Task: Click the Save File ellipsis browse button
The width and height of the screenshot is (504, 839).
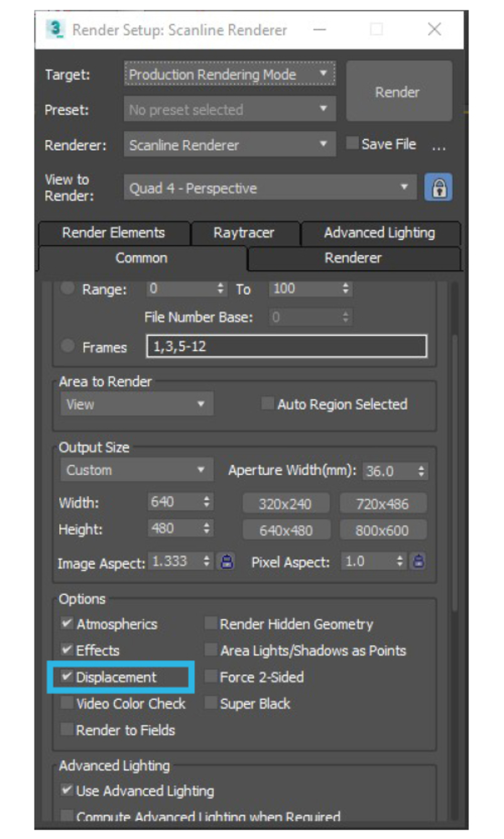Action: click(x=438, y=145)
